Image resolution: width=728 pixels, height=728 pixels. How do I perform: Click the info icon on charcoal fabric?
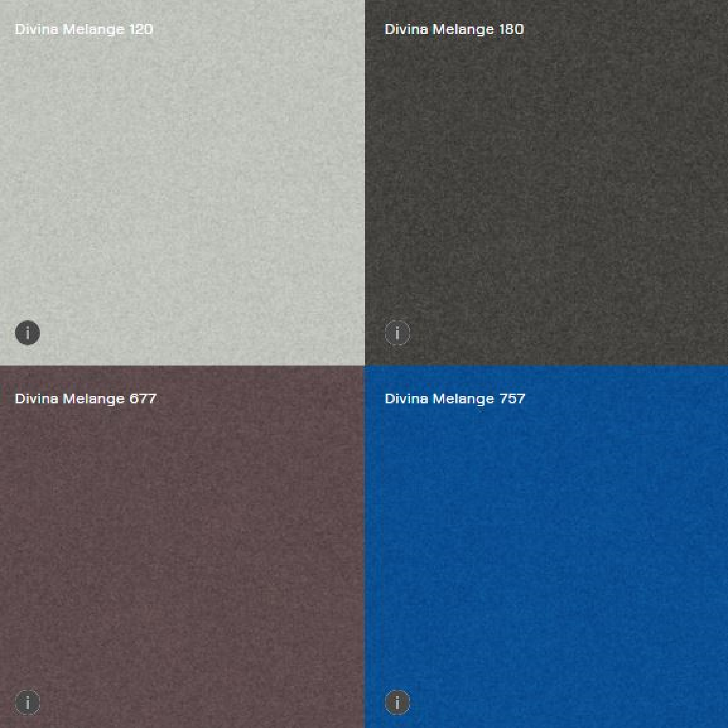(397, 333)
